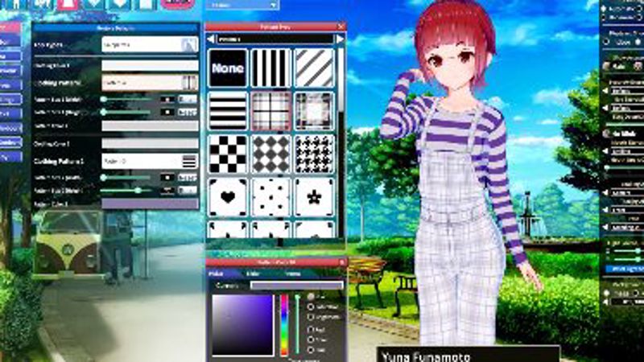Choose the diamond argyle pattern
The width and height of the screenshot is (644, 362).
click(271, 154)
